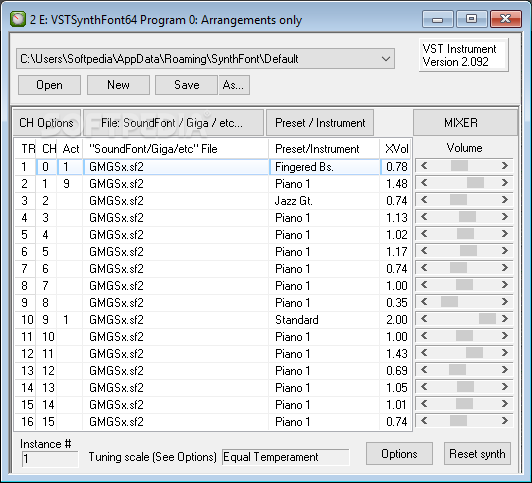The height and width of the screenshot is (483, 532).
Task: Increase volume arrow for track 16 slider
Action: [x=505, y=421]
